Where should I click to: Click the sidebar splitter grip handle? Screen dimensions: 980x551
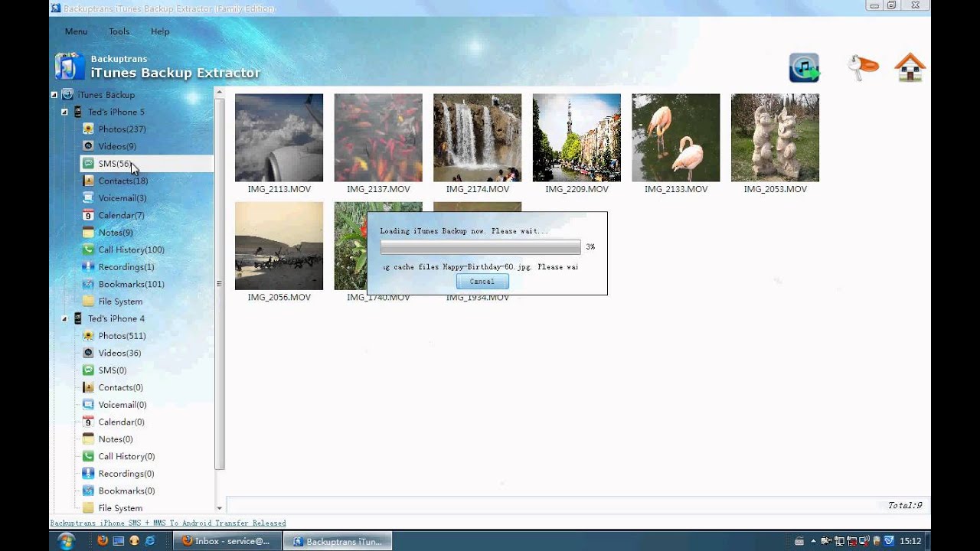coord(219,283)
